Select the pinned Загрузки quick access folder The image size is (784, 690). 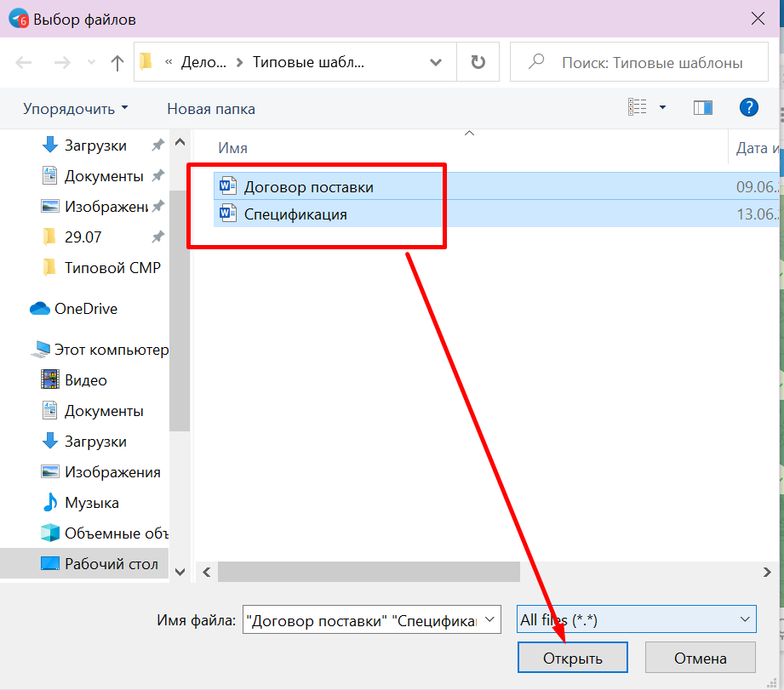95,145
